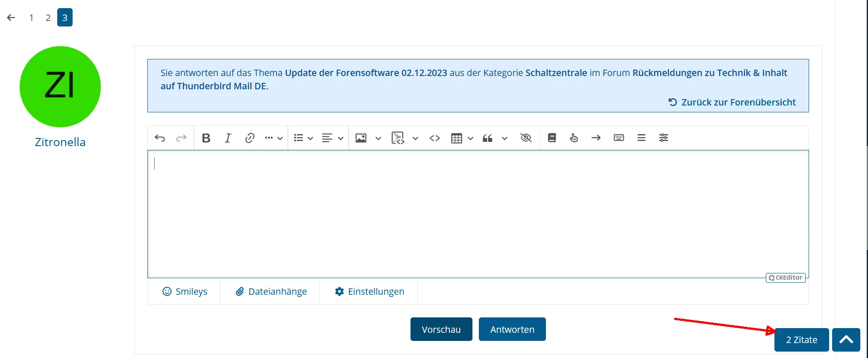Screen dimensions: 868x358
Task: Switch to the Dateianhänge tab
Action: click(270, 291)
